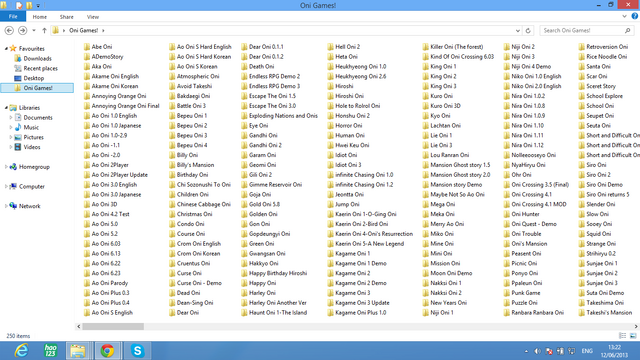Image resolution: width=640 pixels, height=360 pixels.
Task: Select Happy Birthday Hiroshi folder
Action: [274, 273]
